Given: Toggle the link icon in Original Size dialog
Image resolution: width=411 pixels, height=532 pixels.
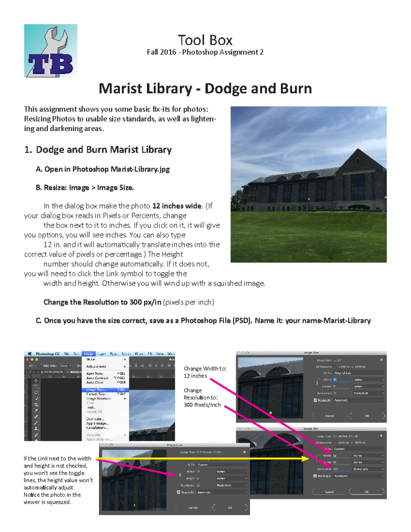Looking at the screenshot, I should [317, 383].
